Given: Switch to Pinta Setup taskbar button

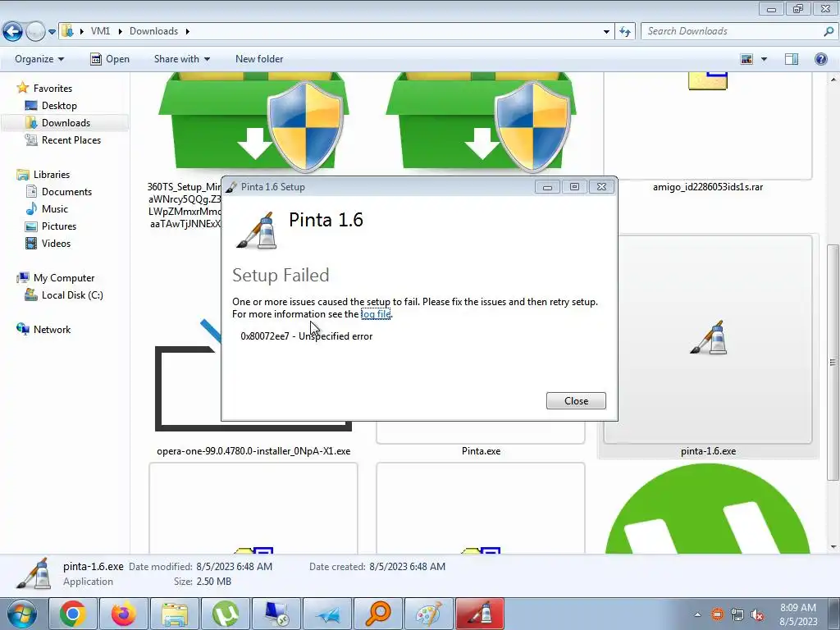Looking at the screenshot, I should tap(479, 614).
